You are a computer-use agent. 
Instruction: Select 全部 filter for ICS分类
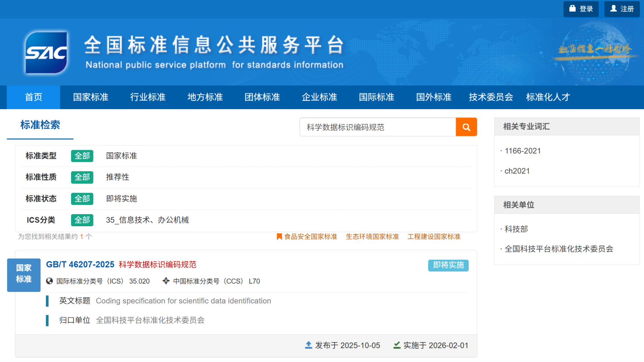(82, 220)
